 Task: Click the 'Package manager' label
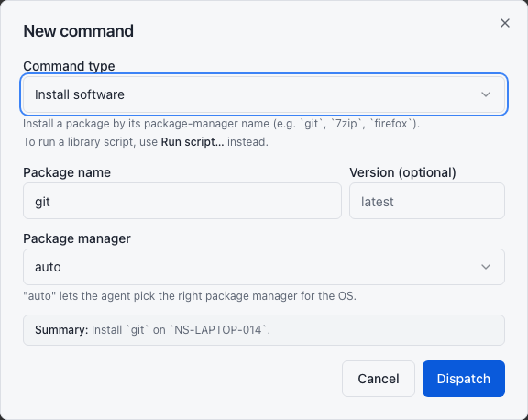click(x=77, y=238)
